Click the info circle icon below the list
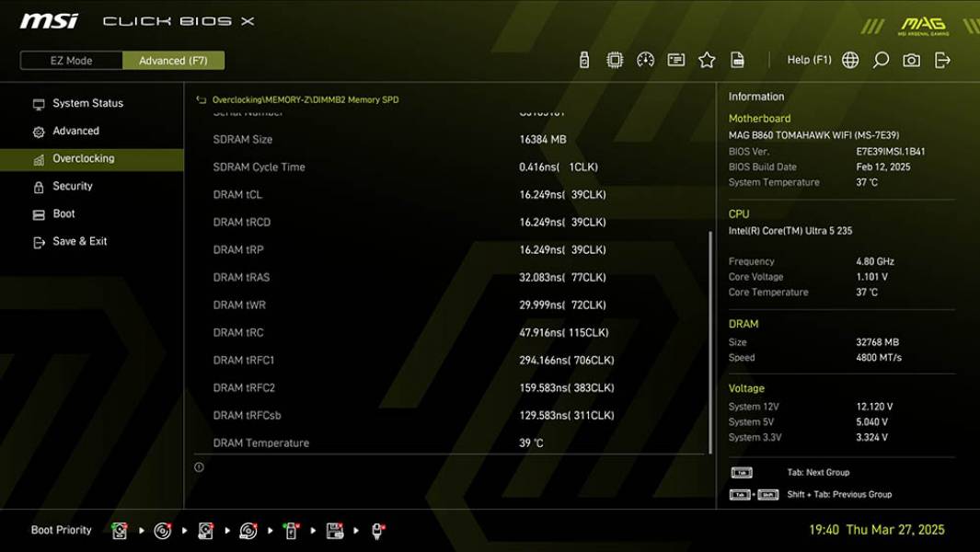Viewport: 980px width, 552px height. (199, 467)
